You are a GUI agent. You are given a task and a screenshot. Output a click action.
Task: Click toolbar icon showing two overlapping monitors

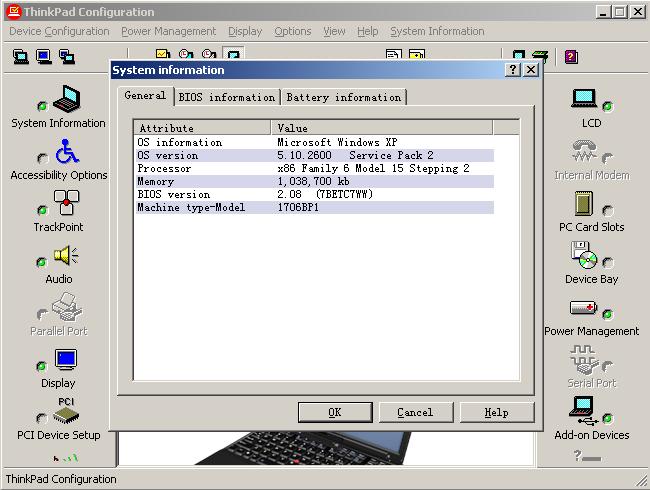67,56
